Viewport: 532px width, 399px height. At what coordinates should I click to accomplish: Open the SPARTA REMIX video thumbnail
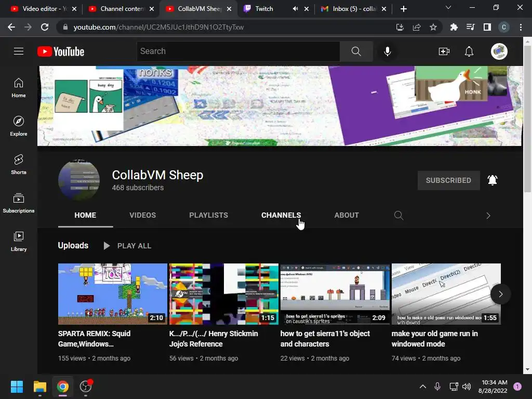[x=113, y=294]
